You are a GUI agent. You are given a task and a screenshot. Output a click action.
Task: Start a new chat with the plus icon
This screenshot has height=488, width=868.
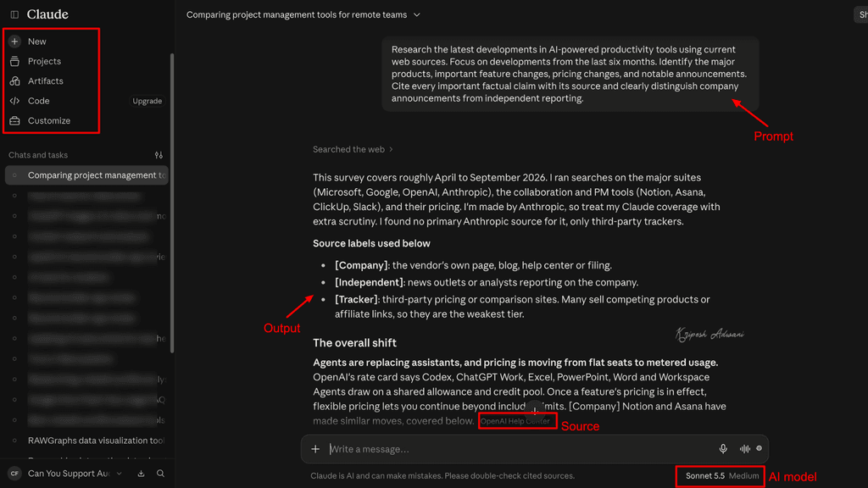(15, 42)
